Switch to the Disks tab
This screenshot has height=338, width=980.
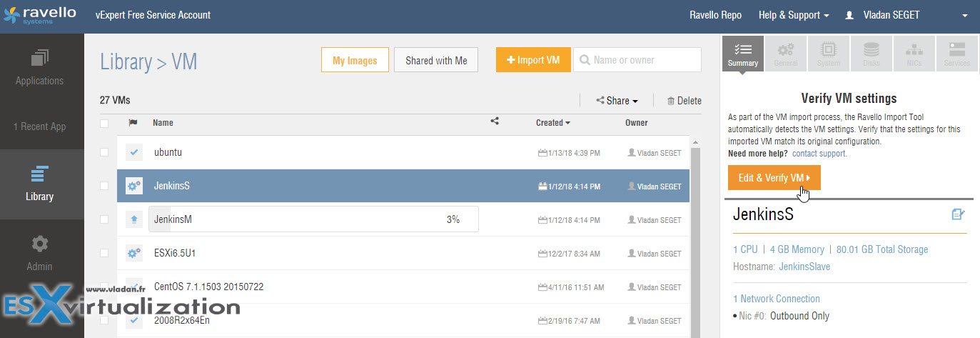coord(872,54)
